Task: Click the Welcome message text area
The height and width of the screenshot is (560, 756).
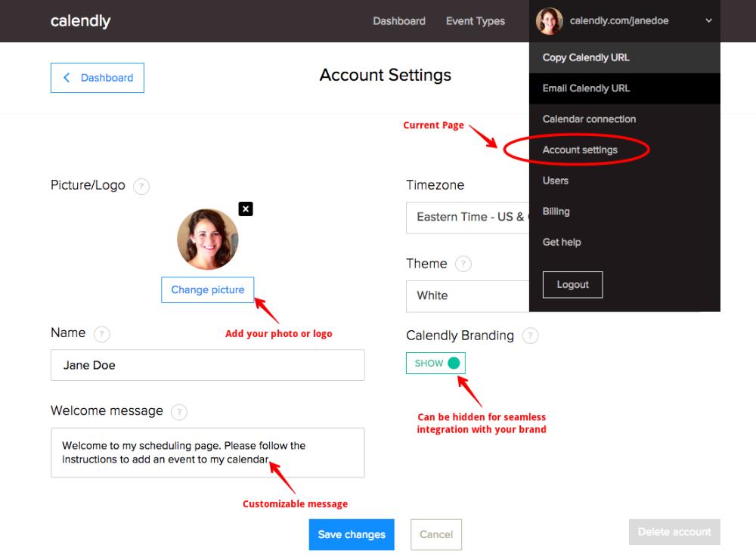Action: tap(208, 453)
